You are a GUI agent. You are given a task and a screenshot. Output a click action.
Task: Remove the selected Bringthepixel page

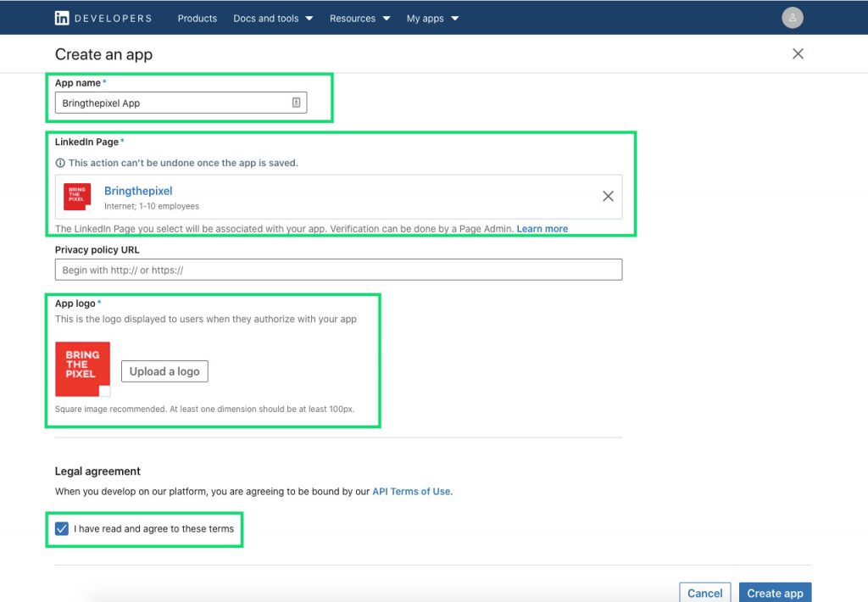tap(608, 196)
